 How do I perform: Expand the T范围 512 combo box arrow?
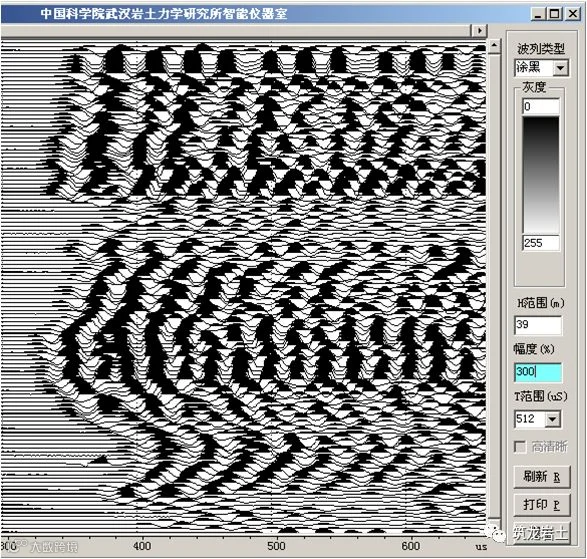tap(552, 419)
